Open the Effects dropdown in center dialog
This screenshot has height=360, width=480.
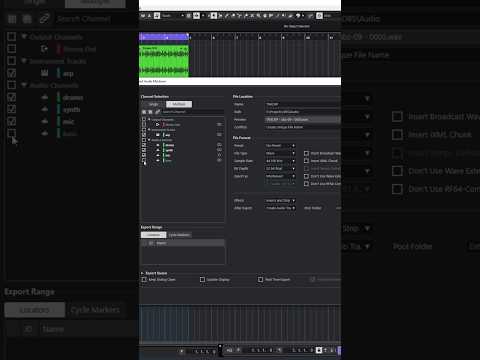coord(280,201)
